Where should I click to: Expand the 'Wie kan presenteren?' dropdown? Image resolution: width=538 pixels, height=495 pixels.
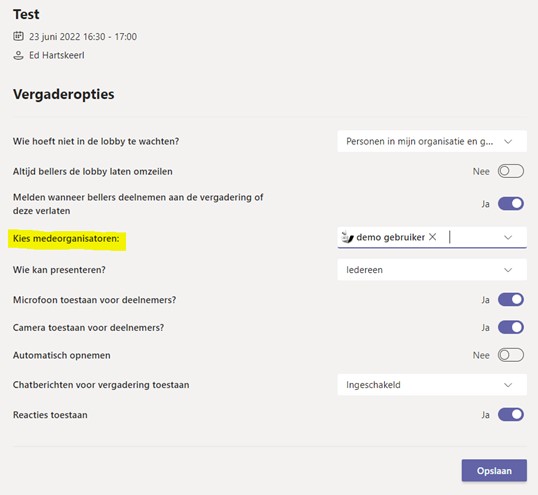(x=432, y=270)
